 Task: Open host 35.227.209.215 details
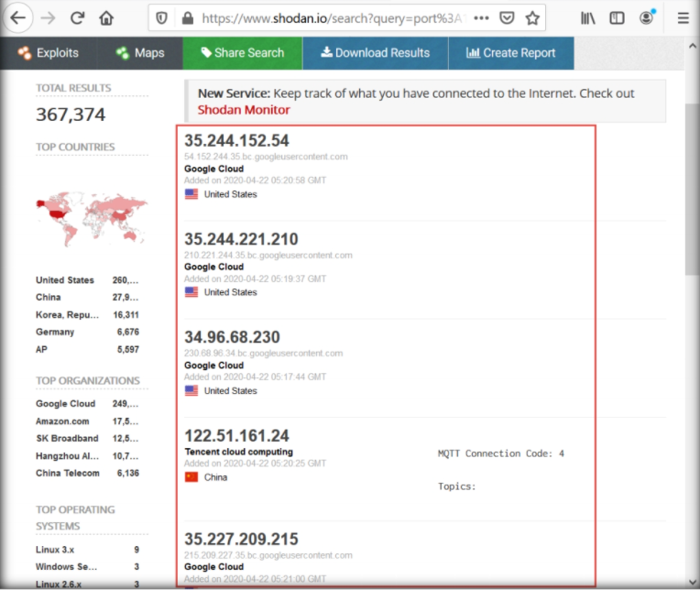coord(241,539)
